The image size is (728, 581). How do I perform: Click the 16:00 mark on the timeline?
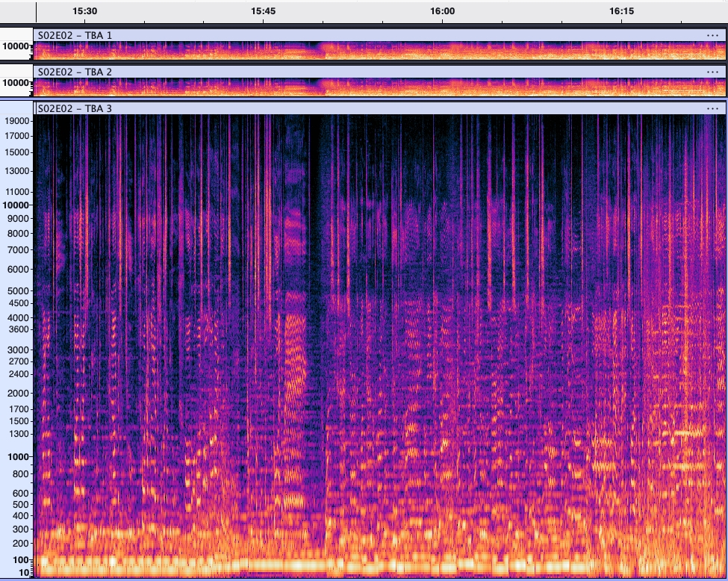point(442,11)
